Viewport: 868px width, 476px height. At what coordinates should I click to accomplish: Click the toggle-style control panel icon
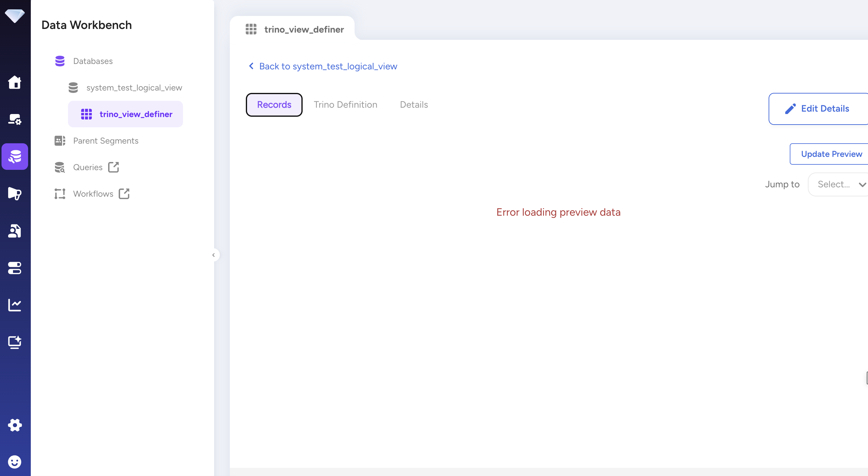click(14, 268)
